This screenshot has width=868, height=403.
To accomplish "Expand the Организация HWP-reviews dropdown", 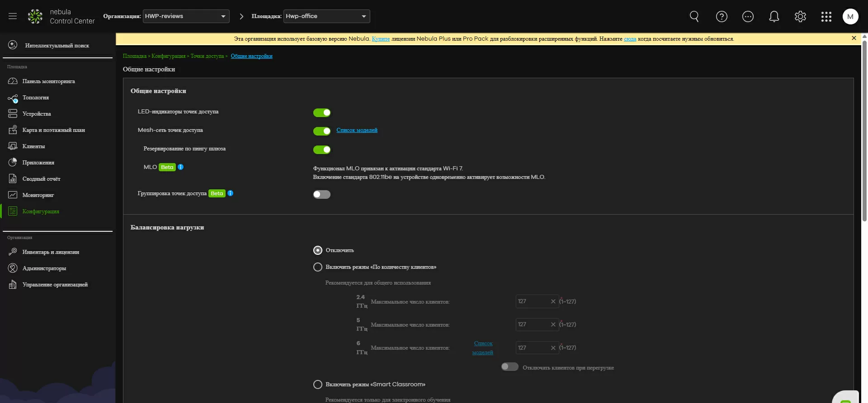I will click(x=186, y=16).
